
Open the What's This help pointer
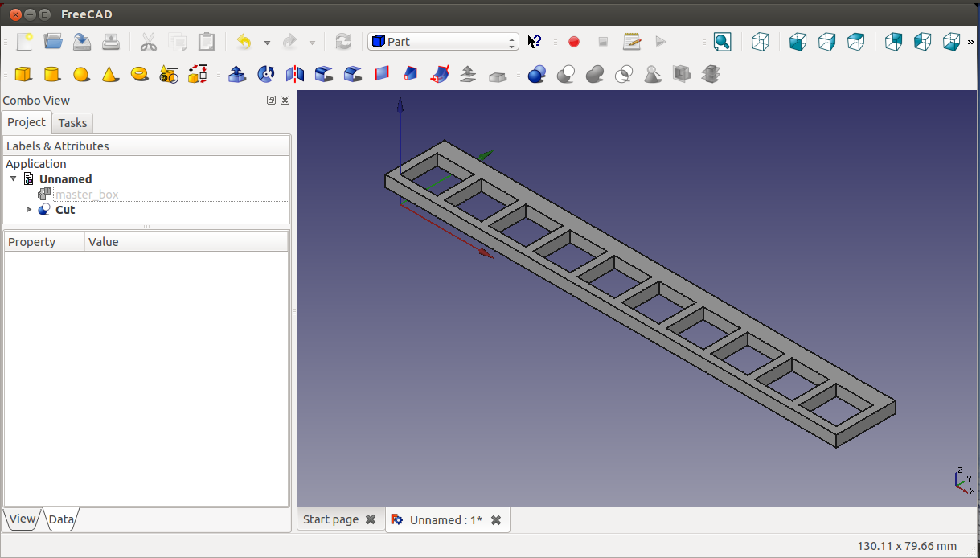click(535, 42)
